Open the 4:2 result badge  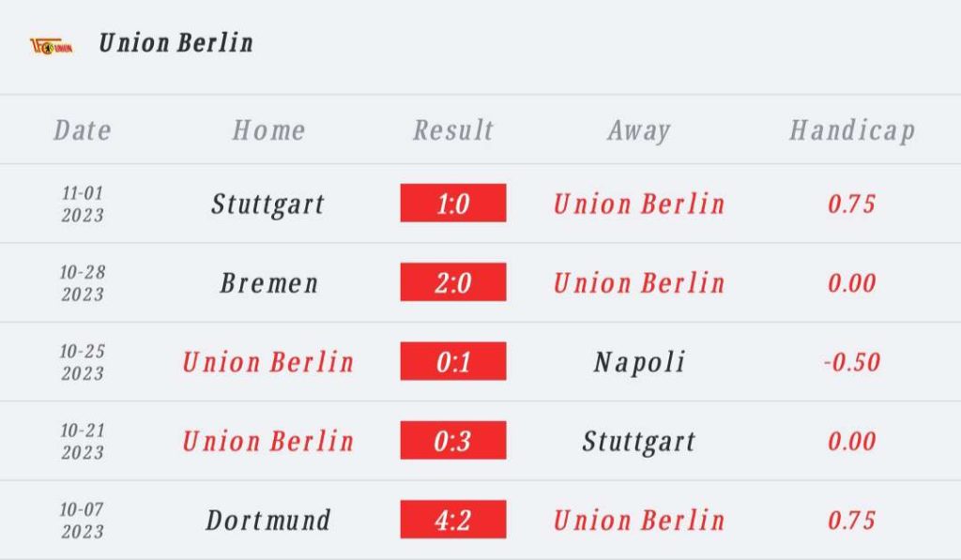coord(453,520)
